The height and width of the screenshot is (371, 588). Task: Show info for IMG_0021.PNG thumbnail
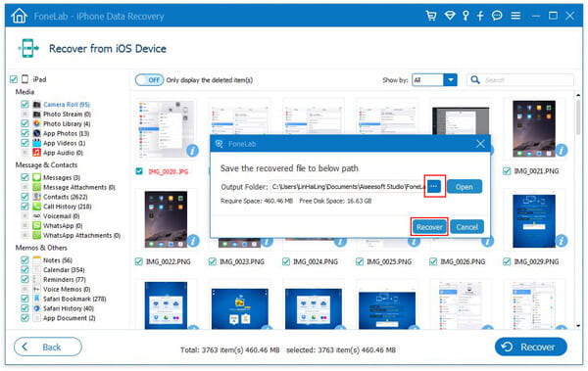561,151
